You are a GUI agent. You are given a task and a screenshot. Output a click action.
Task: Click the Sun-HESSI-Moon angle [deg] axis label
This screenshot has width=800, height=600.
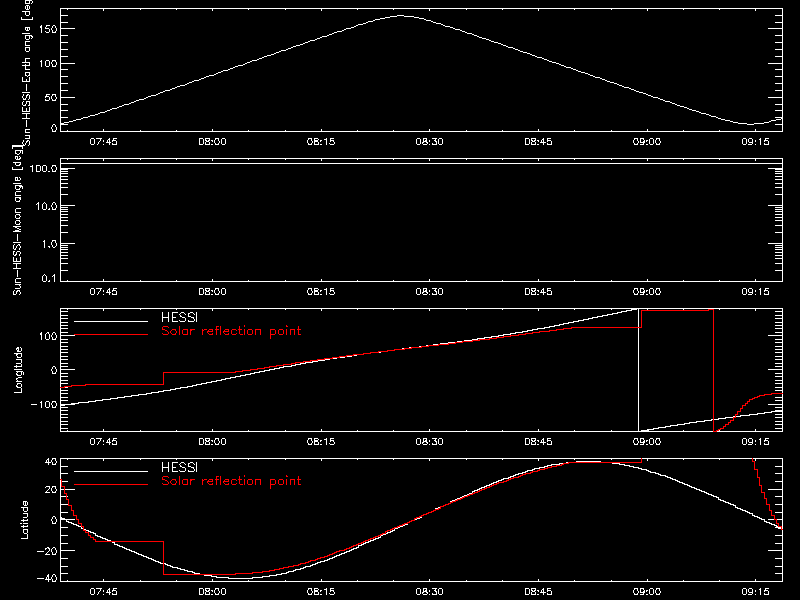pos(18,221)
